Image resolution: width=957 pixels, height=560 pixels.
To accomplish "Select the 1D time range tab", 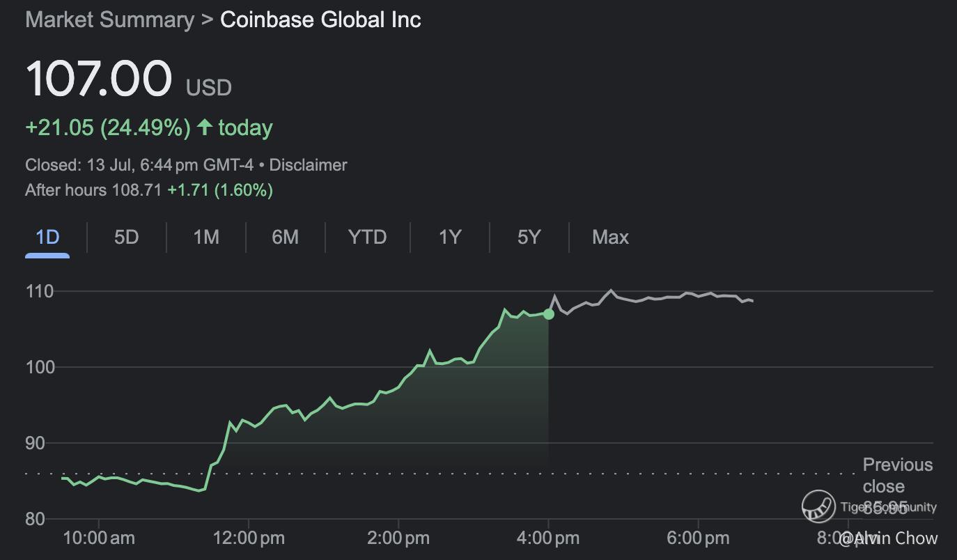I will (x=47, y=238).
